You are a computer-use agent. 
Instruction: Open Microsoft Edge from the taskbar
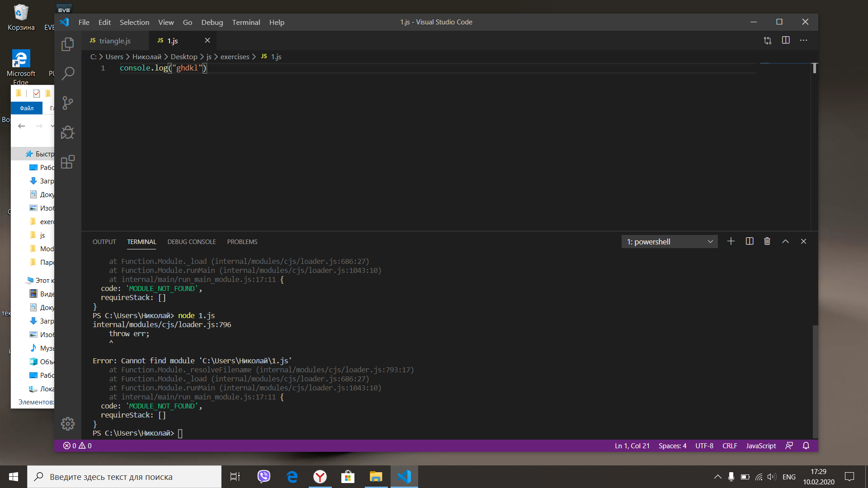(292, 477)
